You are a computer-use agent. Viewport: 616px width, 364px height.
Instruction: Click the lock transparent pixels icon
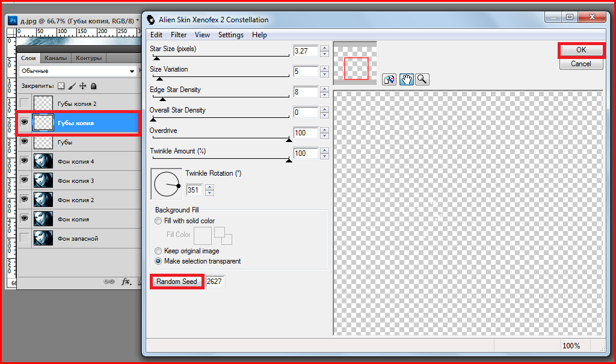[x=61, y=85]
